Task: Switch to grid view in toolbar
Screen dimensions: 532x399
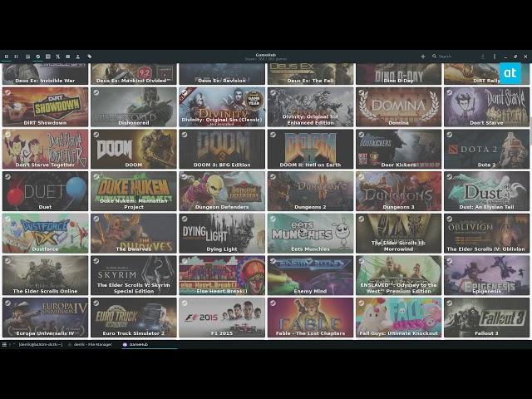Action: tap(6, 57)
